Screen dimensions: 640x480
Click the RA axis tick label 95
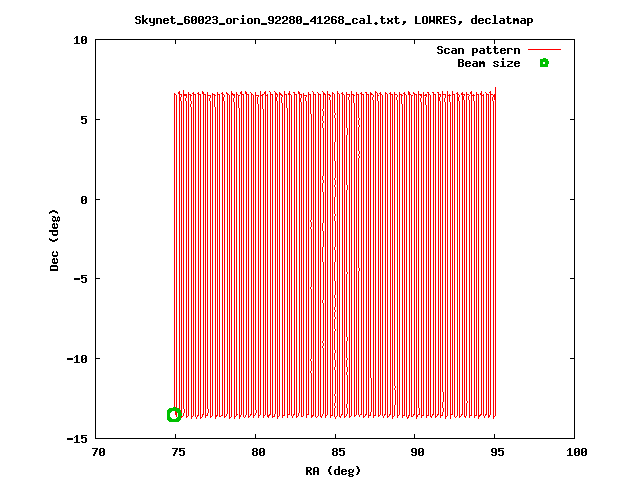(x=497, y=452)
